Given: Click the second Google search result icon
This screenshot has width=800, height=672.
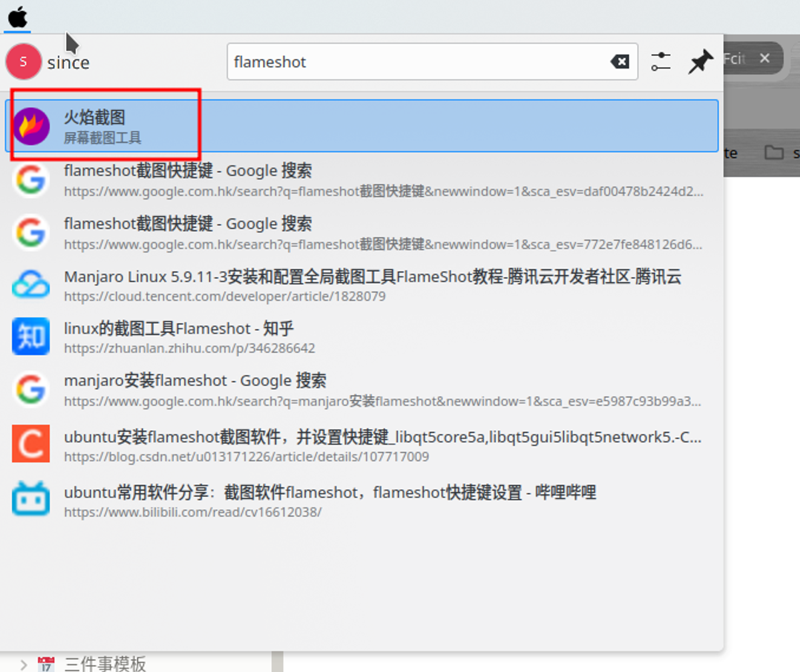Looking at the screenshot, I should click(x=31, y=232).
